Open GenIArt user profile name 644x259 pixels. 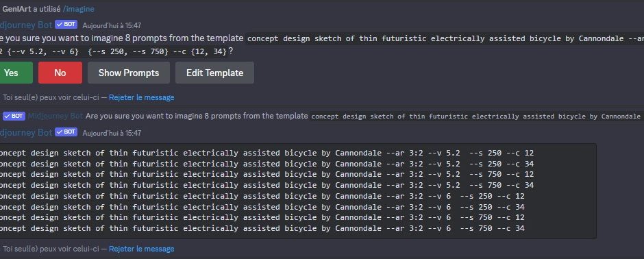click(x=17, y=9)
